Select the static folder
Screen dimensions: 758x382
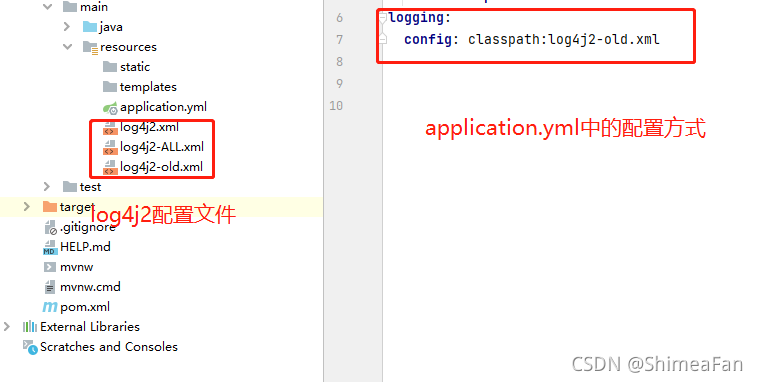pyautogui.click(x=135, y=67)
